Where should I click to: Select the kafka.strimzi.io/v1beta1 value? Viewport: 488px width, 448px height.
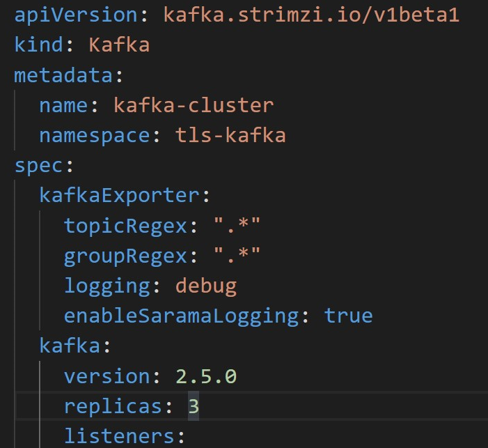coord(311,15)
